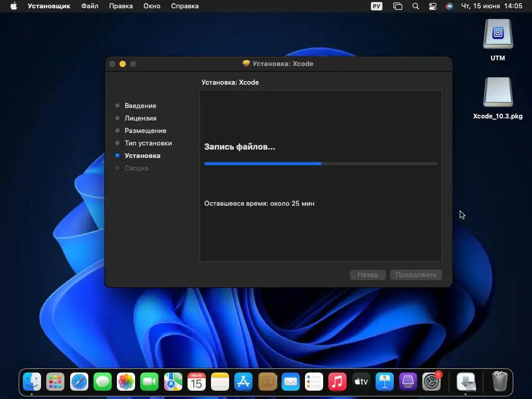
Task: Click the Установка: Xcode window title bar
Action: (x=278, y=64)
